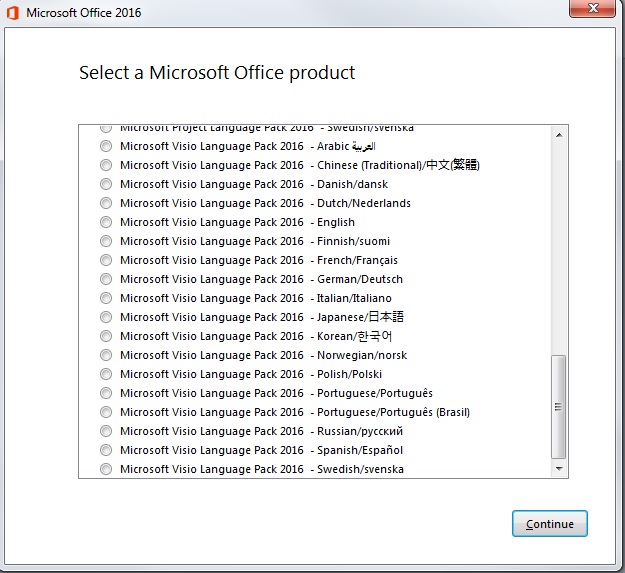Choose Visio Language Pack Danish/dansk radio button
The image size is (625, 573).
[x=106, y=184]
